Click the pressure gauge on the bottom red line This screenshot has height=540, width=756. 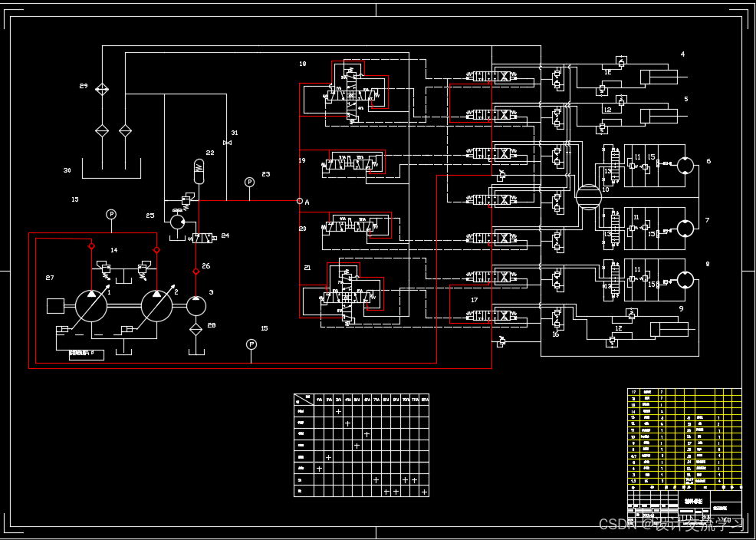pyautogui.click(x=251, y=344)
